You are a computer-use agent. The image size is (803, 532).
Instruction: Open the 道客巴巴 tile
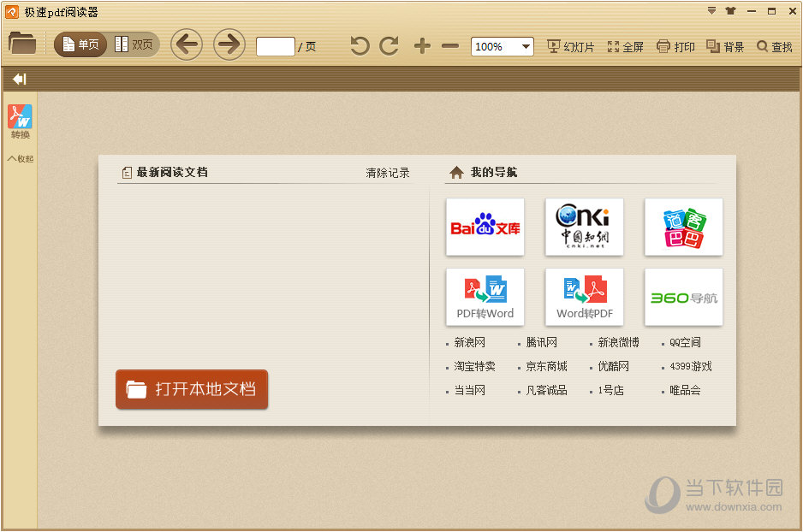(684, 228)
